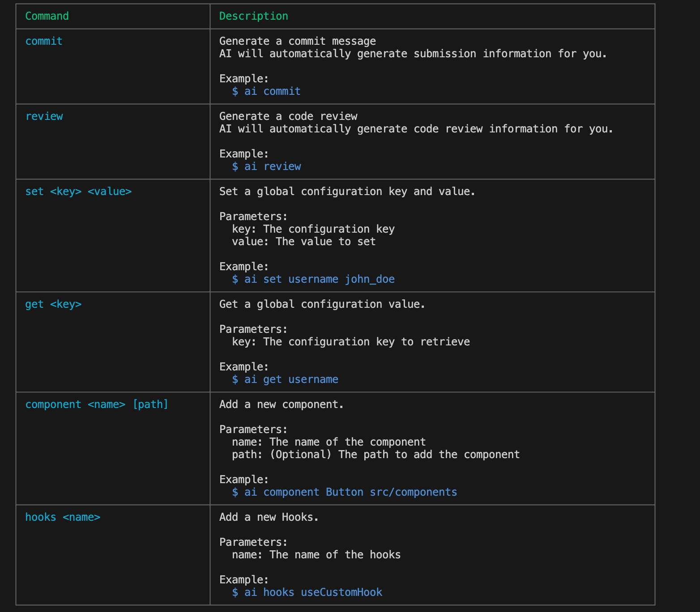Screen dimensions: 700x612
Task: Select the review command entry
Action: (44, 116)
